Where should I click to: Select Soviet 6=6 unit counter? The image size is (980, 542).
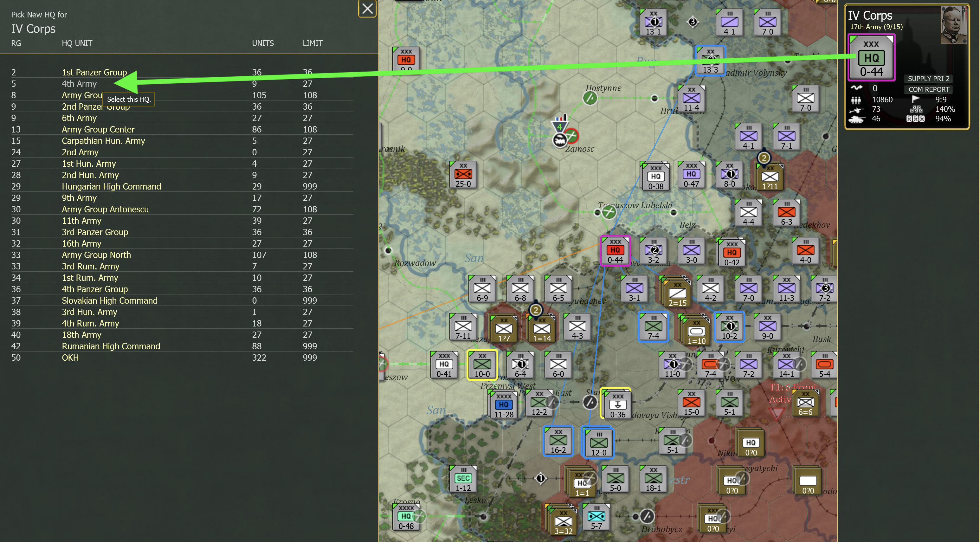click(x=805, y=403)
